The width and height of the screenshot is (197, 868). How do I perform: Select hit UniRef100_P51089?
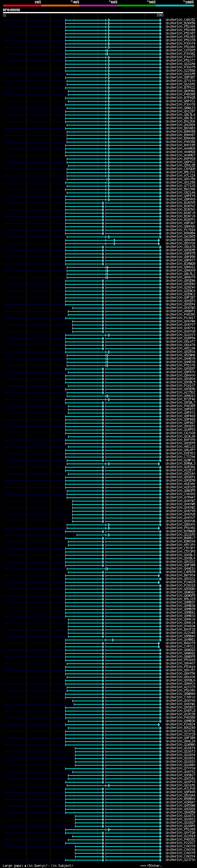[x=180, y=829]
